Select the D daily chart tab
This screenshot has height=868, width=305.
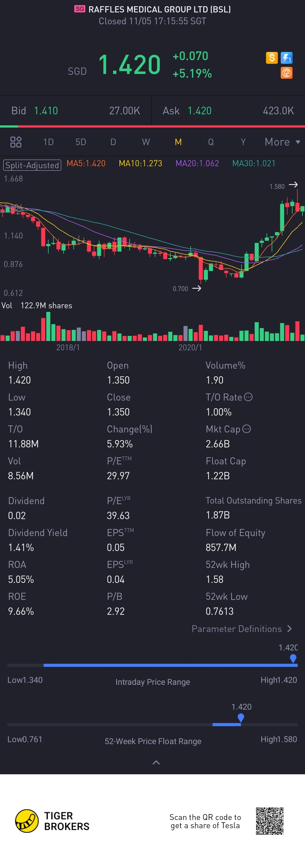pos(113,142)
